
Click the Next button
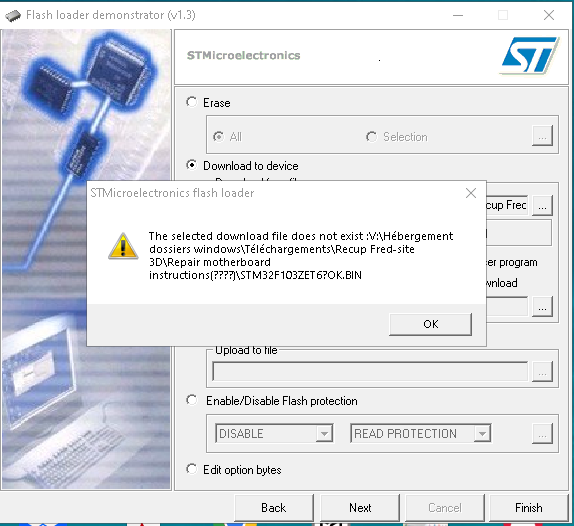[x=360, y=508]
